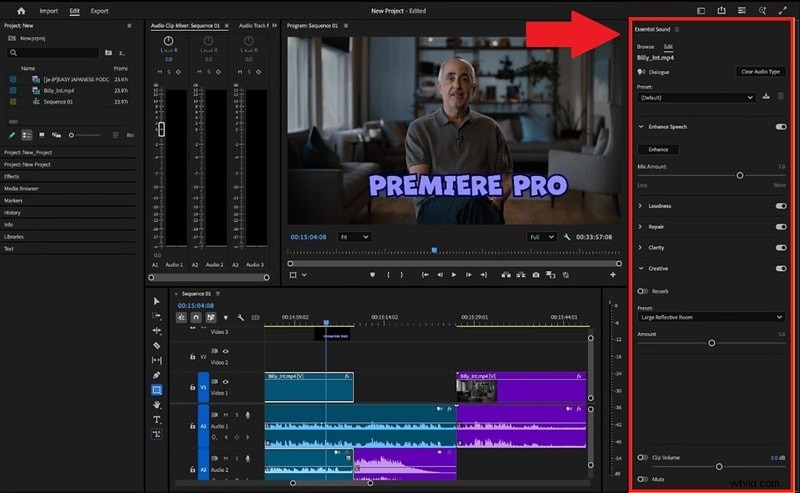Open the timeline settings wrench

pyautogui.click(x=240, y=317)
